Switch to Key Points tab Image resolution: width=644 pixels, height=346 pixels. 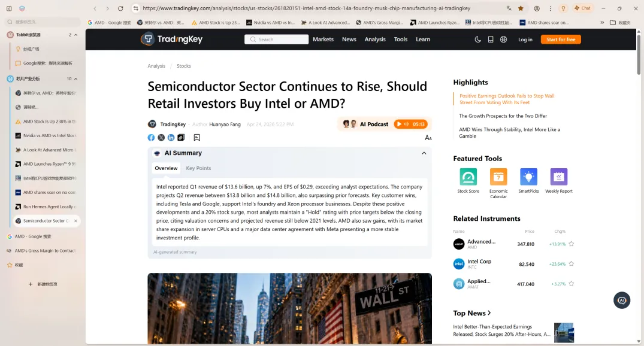[198, 168]
